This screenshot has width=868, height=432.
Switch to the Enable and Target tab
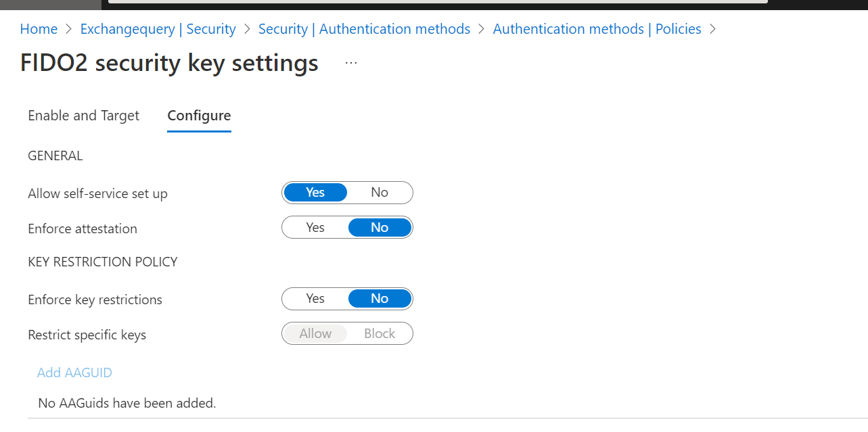coord(83,116)
